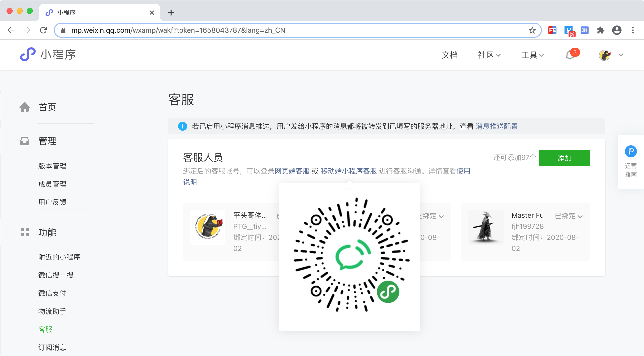644x356 pixels.
Task: Bookmark page with star icon
Action: click(532, 30)
